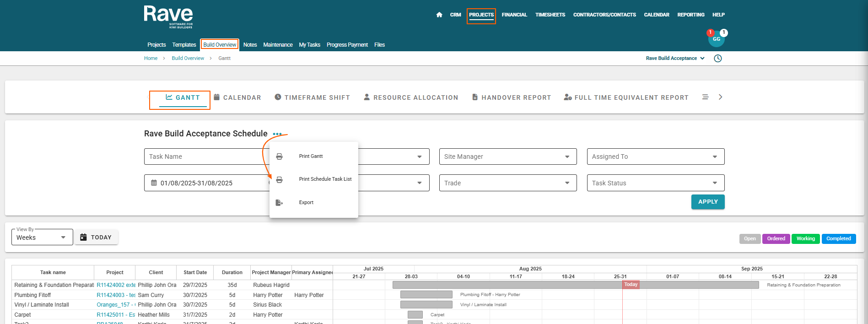Image resolution: width=868 pixels, height=324 pixels.
Task: Click the home icon in top navigation
Action: 439,15
